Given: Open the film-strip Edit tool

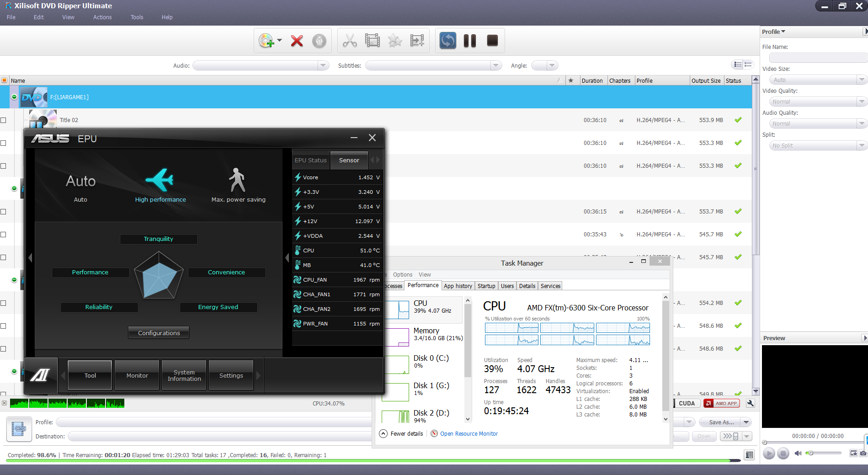Looking at the screenshot, I should (373, 41).
